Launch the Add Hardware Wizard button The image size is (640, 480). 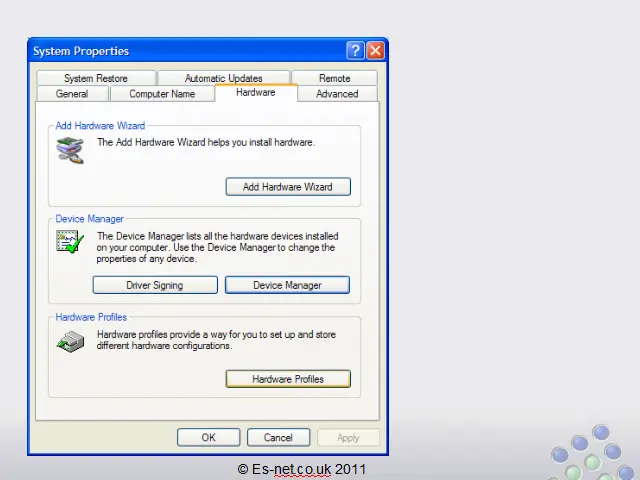[x=288, y=187]
